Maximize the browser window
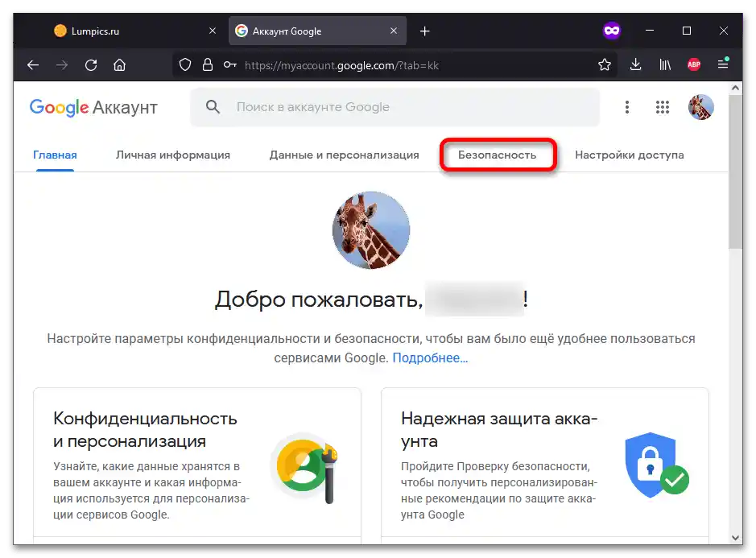The height and width of the screenshot is (558, 756). (687, 31)
